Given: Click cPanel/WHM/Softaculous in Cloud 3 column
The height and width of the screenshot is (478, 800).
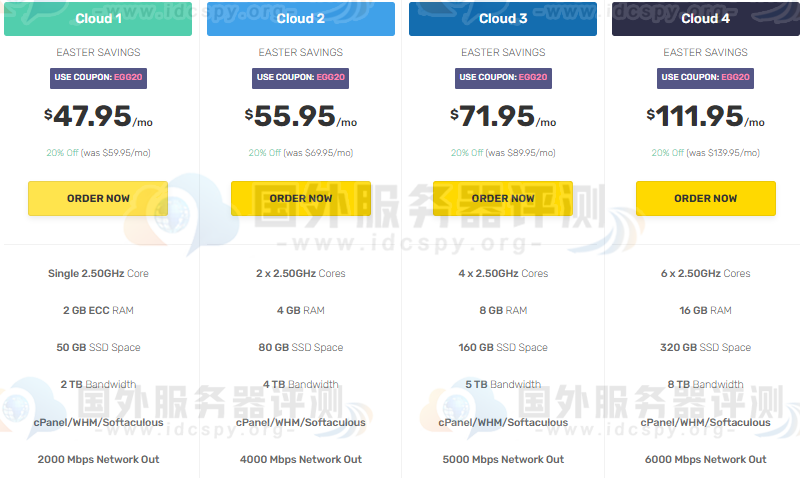Looking at the screenshot, I should [x=503, y=422].
